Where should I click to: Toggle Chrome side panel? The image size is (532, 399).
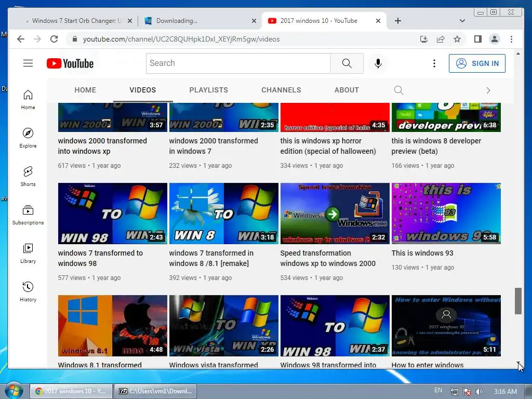coord(478,39)
